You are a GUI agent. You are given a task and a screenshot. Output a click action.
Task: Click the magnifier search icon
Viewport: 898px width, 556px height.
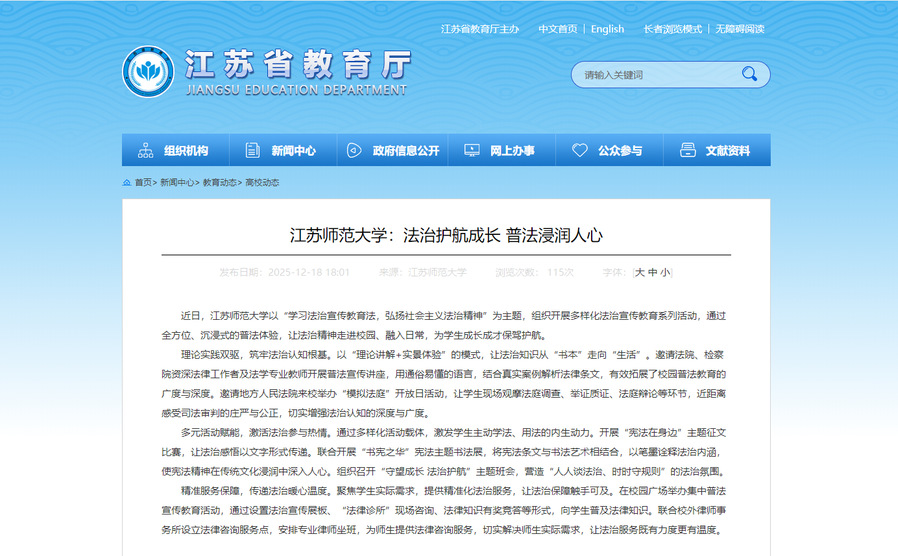click(749, 74)
